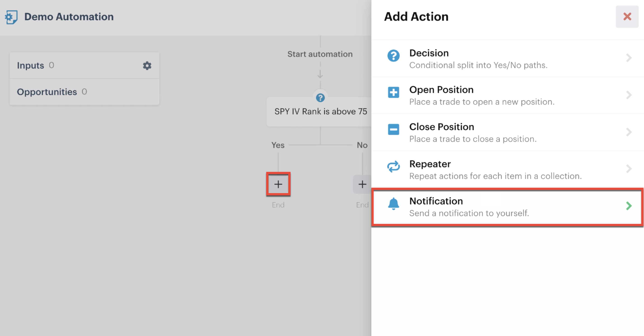Expand the Notification green chevron
Image resolution: width=644 pixels, height=336 pixels.
pos(629,206)
